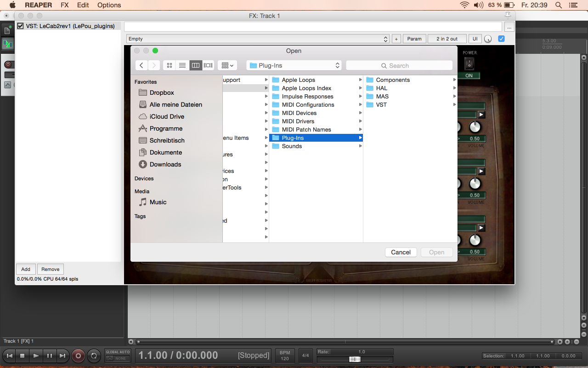
Task: Switch to icon view in Open dialog
Action: [170, 65]
